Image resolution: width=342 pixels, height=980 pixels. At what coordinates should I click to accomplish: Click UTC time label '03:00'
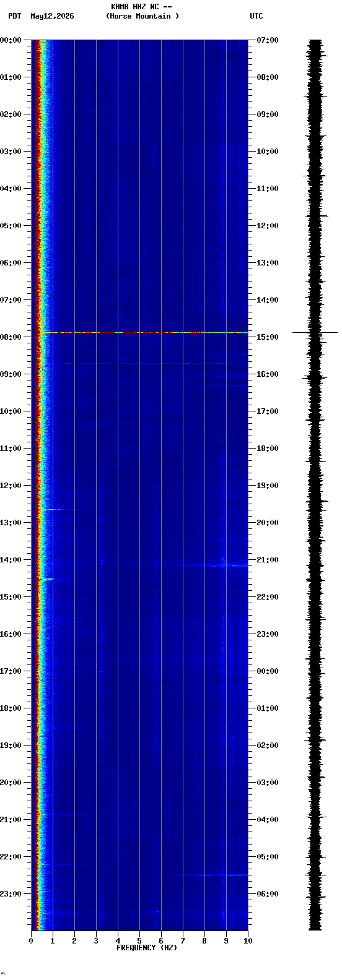point(268,783)
